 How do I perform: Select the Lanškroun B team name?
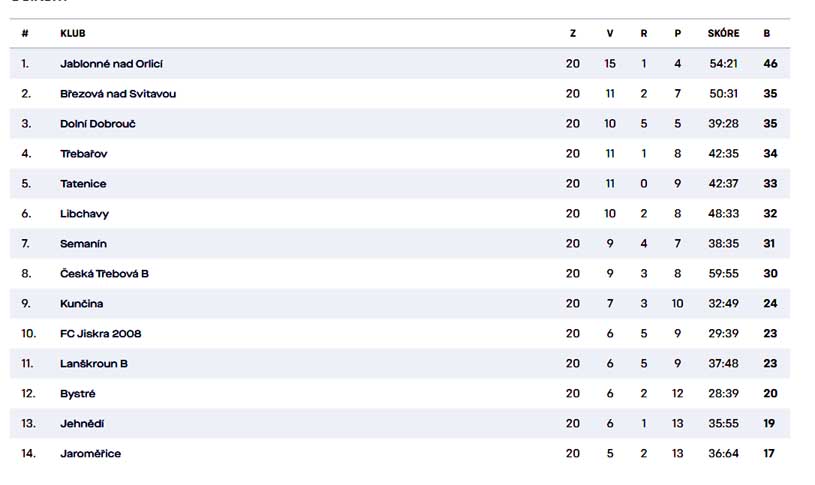(94, 364)
